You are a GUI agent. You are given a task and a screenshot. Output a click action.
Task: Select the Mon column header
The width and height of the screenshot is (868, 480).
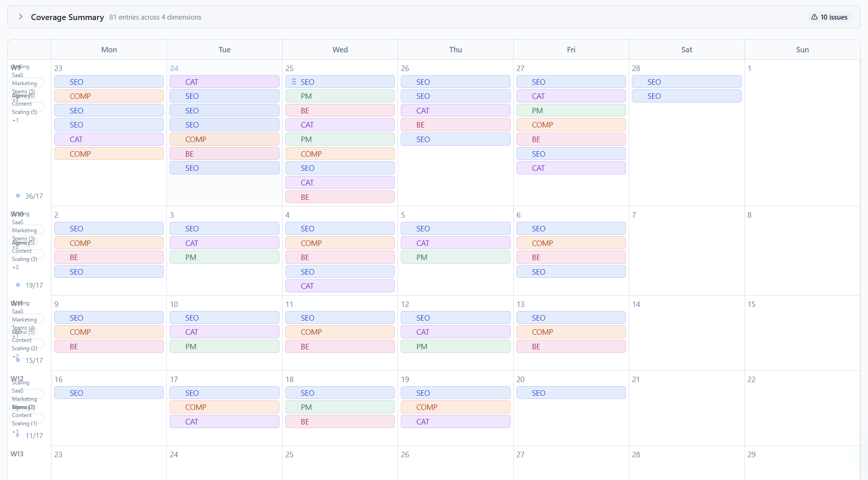(x=109, y=49)
